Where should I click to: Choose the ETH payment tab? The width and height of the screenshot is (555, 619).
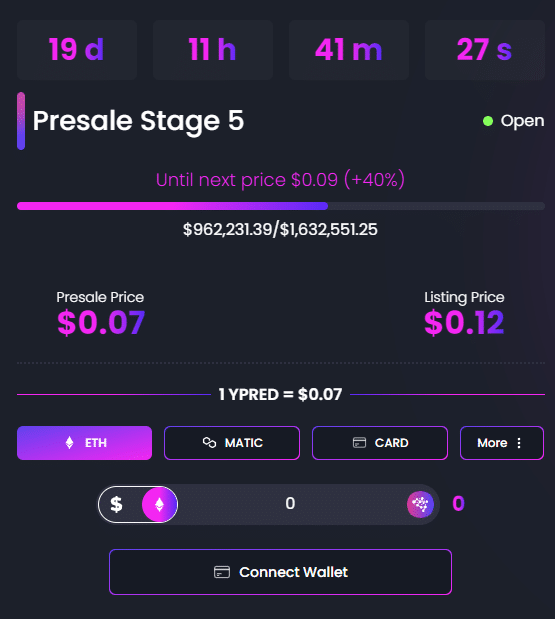pyautogui.click(x=84, y=443)
